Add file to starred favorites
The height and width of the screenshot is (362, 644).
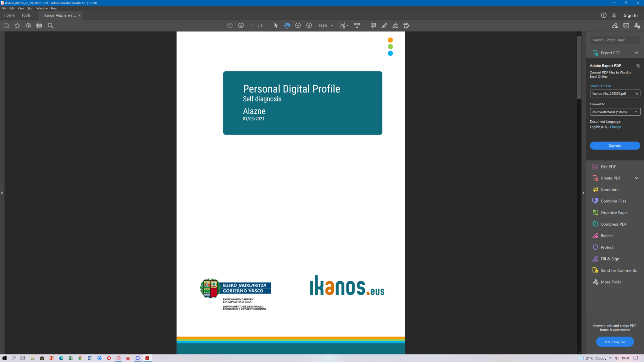17,25
